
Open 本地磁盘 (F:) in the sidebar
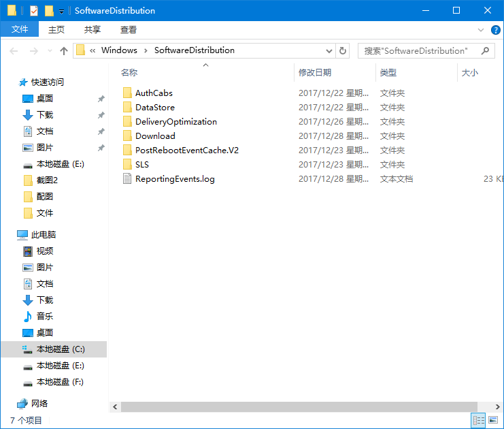[x=60, y=382]
